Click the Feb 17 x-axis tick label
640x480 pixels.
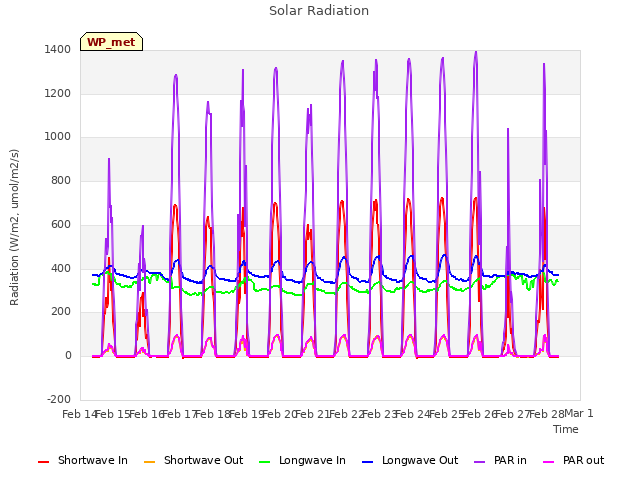point(180,414)
